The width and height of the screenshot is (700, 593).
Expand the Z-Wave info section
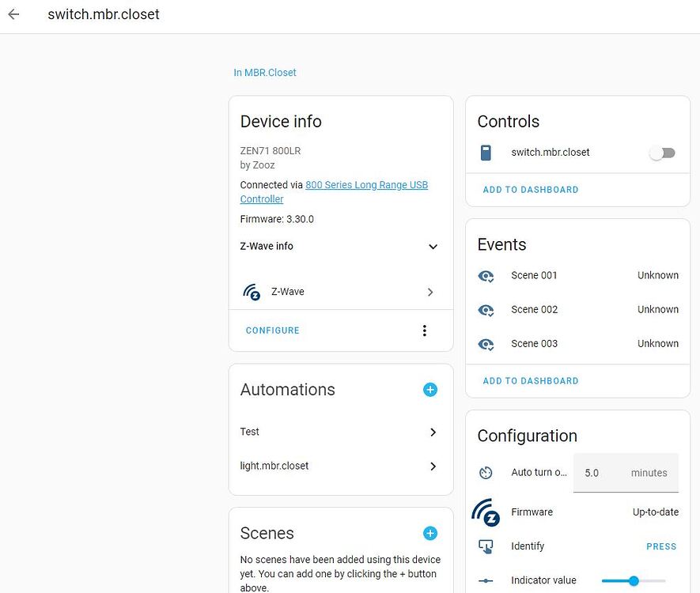pos(433,247)
